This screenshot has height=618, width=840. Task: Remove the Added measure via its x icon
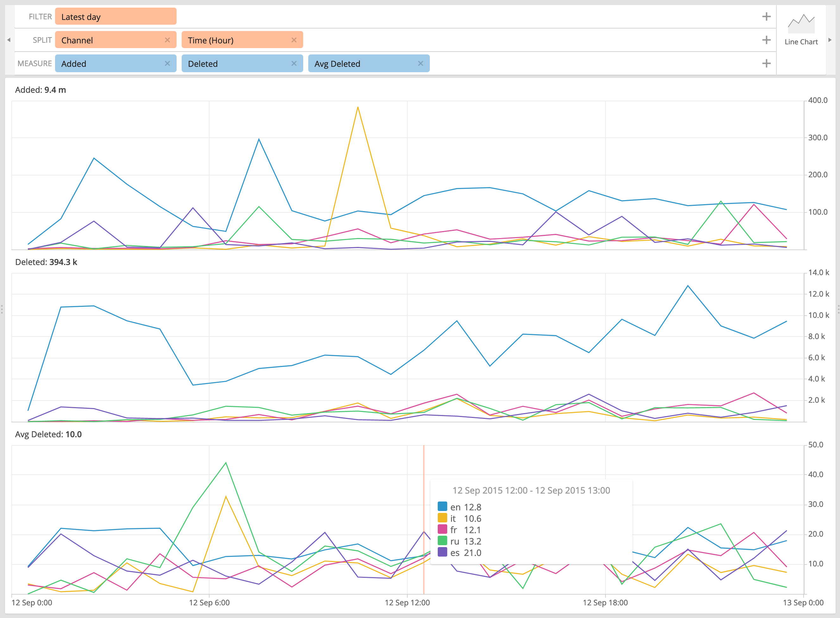(x=167, y=64)
